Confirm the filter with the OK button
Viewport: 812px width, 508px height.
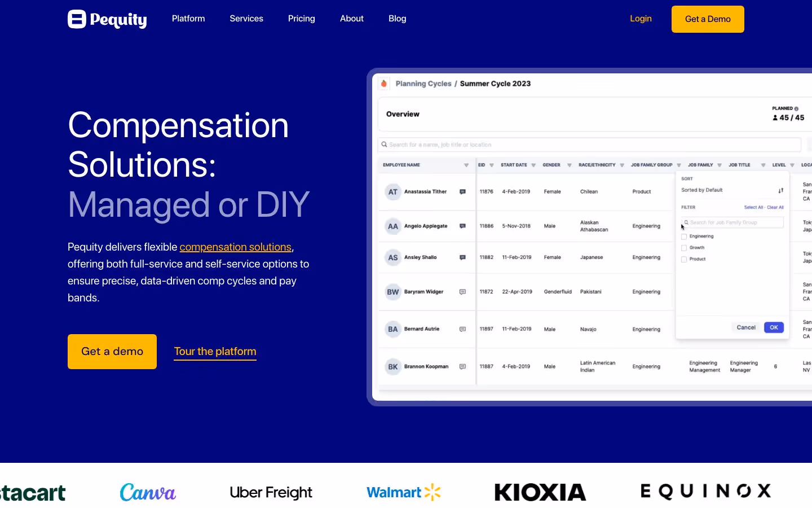pyautogui.click(x=774, y=327)
